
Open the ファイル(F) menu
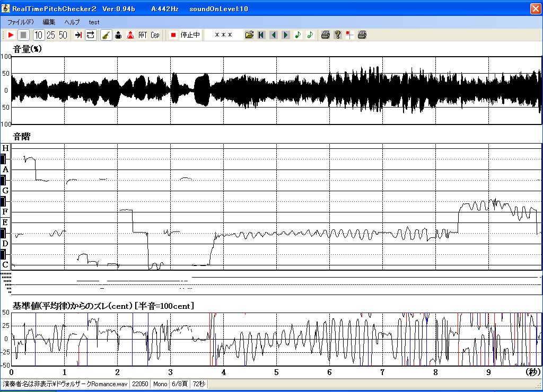(21, 22)
